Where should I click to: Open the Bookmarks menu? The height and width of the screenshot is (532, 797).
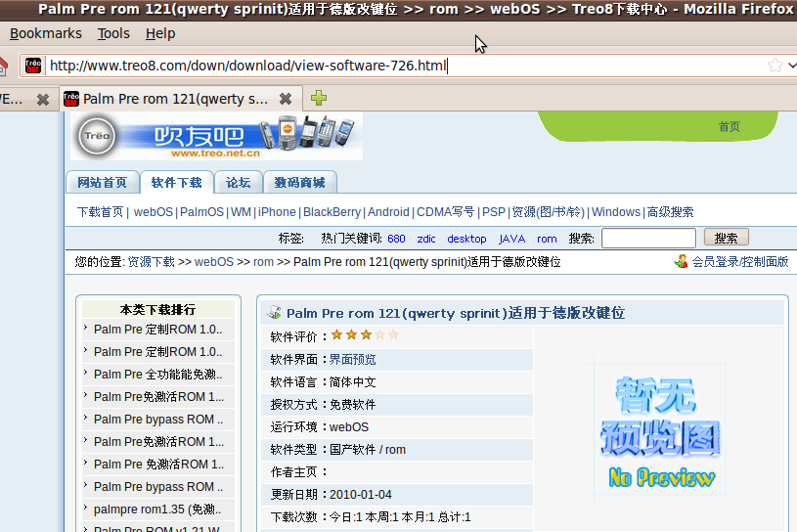click(46, 33)
